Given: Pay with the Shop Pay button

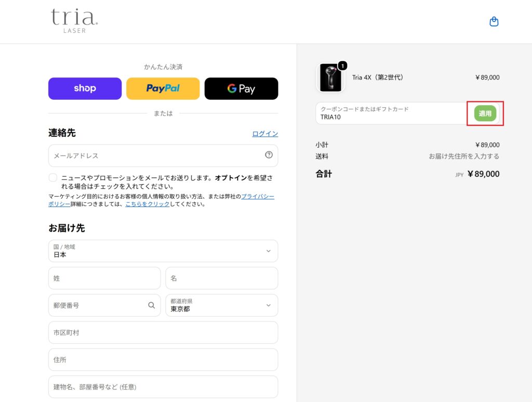Looking at the screenshot, I should pyautogui.click(x=85, y=88).
